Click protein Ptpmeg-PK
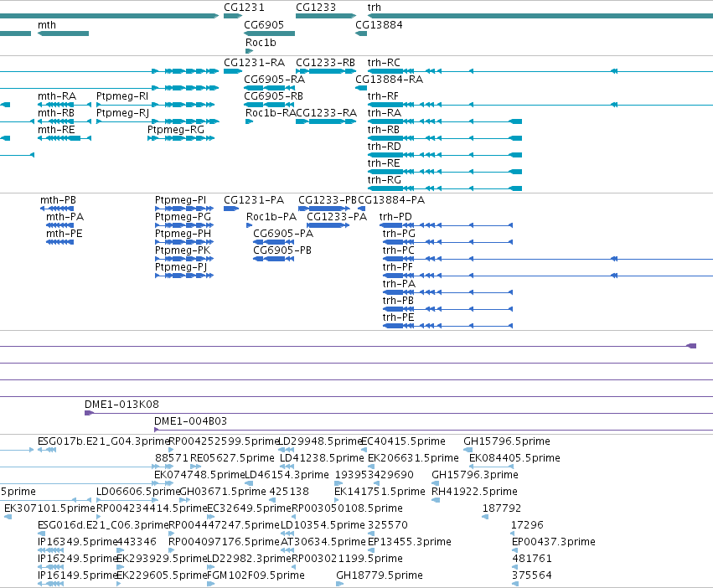713x588 pixels. (x=184, y=259)
